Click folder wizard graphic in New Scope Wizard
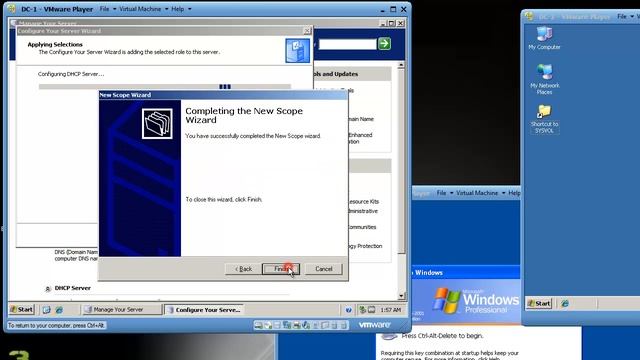Image resolution: width=640 pixels, height=360 pixels. [157, 124]
